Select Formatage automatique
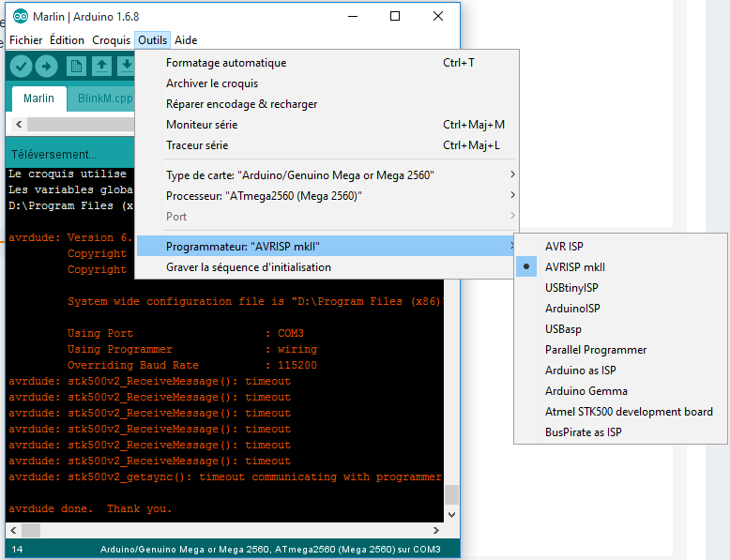Image resolution: width=730 pixels, height=560 pixels. coord(327,63)
